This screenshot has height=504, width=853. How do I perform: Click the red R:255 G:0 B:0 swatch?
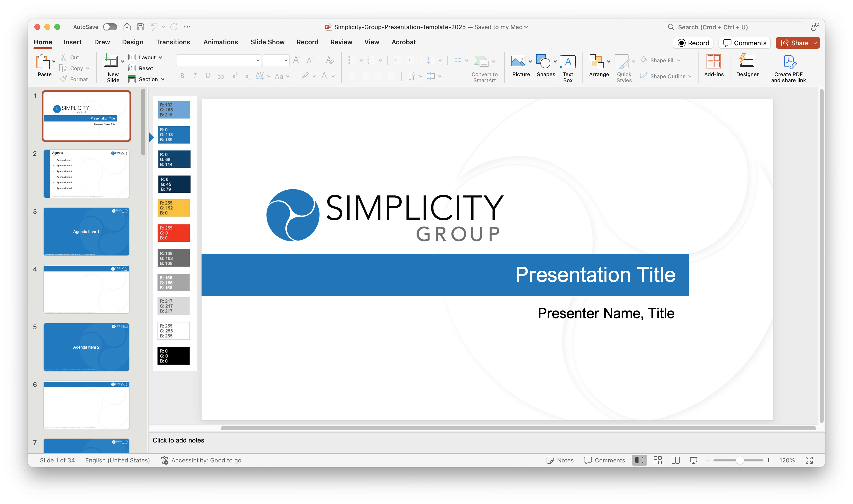click(x=174, y=233)
